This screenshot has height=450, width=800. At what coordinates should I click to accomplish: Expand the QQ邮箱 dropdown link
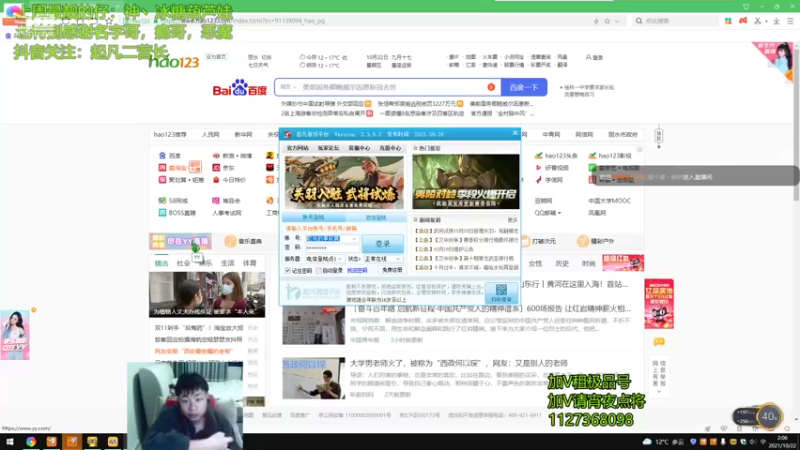pos(547,213)
